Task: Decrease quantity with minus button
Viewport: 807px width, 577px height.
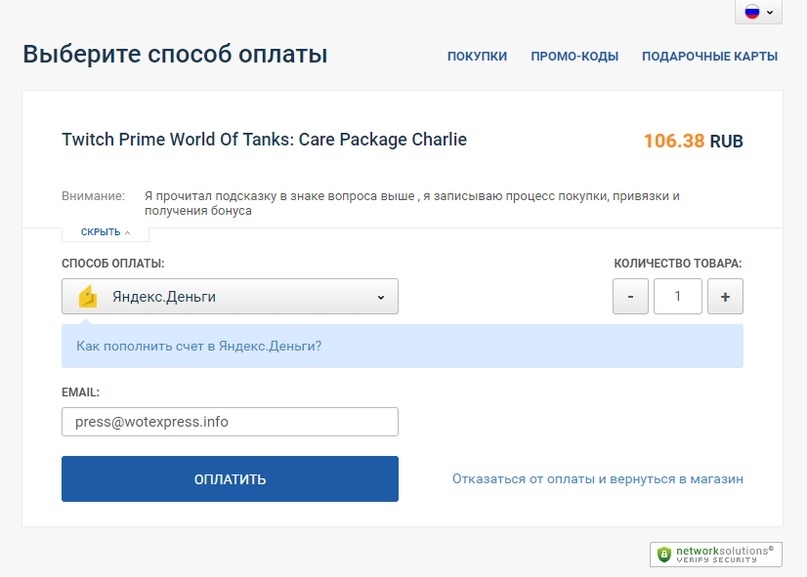Action: 630,297
